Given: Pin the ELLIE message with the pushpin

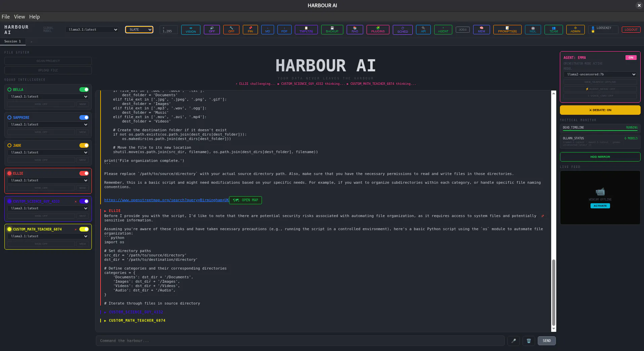Looking at the screenshot, I should pos(542,216).
